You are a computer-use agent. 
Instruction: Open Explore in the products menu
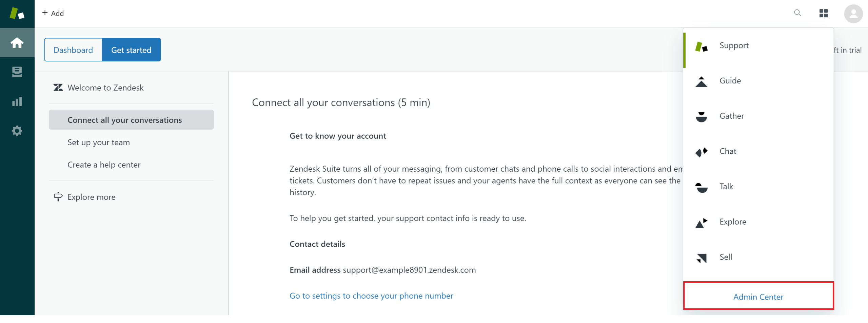tap(733, 222)
